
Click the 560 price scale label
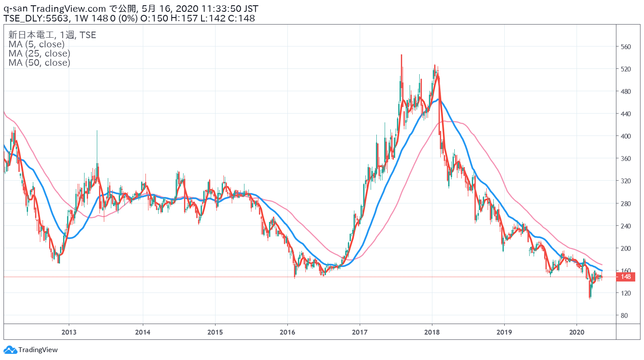click(626, 47)
